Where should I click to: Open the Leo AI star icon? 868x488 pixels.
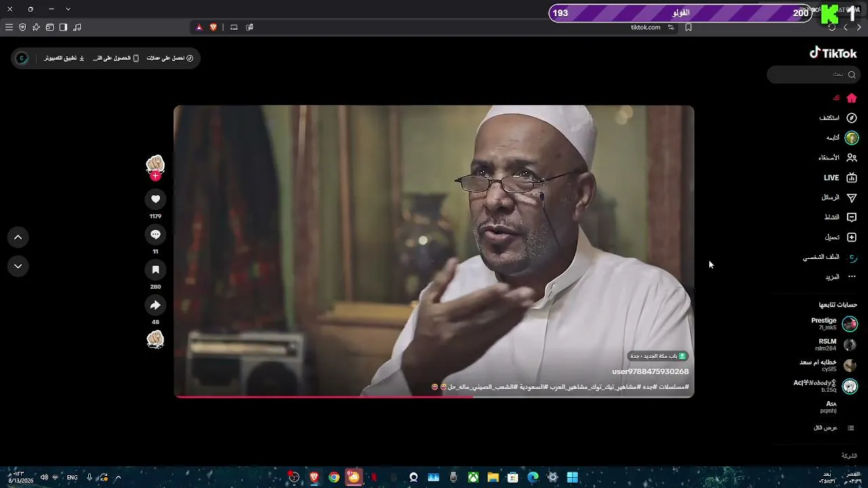click(36, 27)
